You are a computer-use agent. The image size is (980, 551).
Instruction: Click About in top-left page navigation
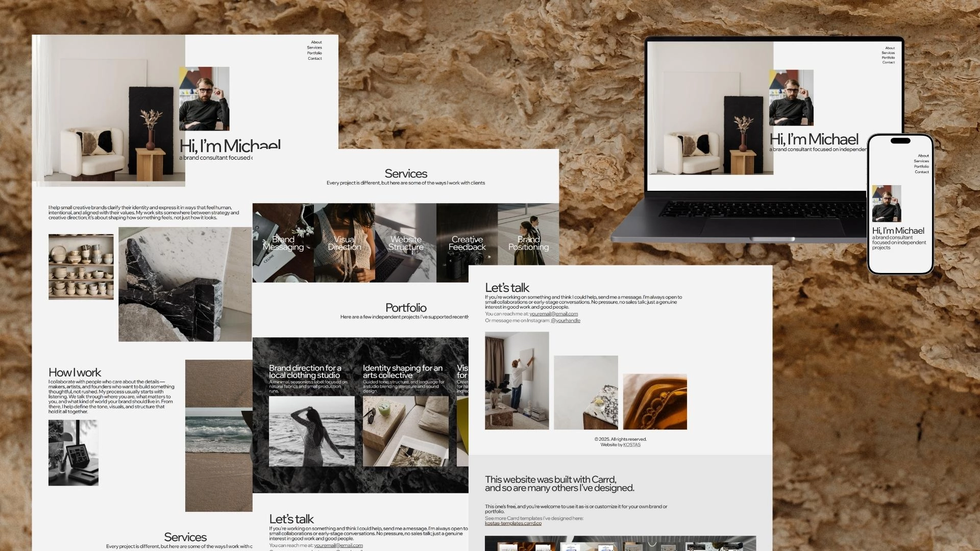coord(316,42)
